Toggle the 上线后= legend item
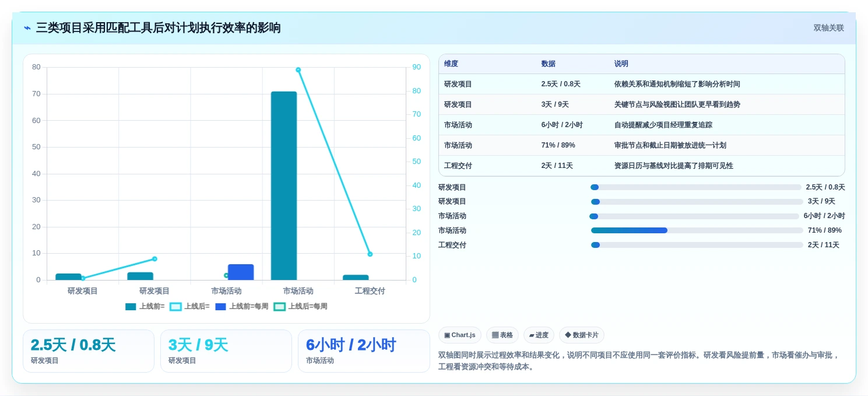868x396 pixels. pyautogui.click(x=190, y=306)
